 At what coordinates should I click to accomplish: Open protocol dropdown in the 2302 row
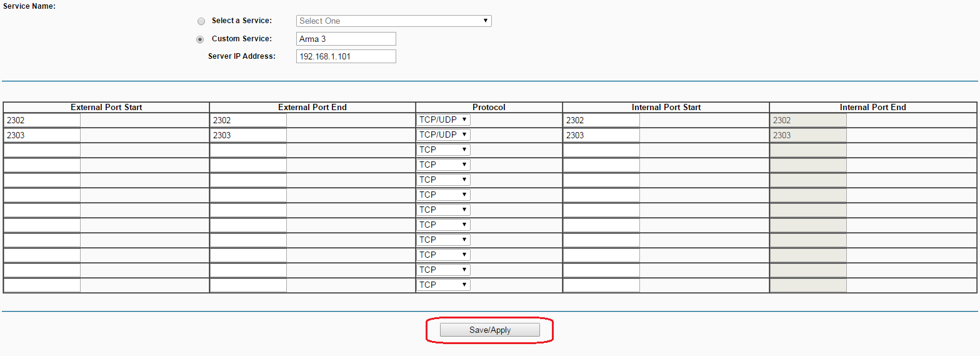point(444,120)
